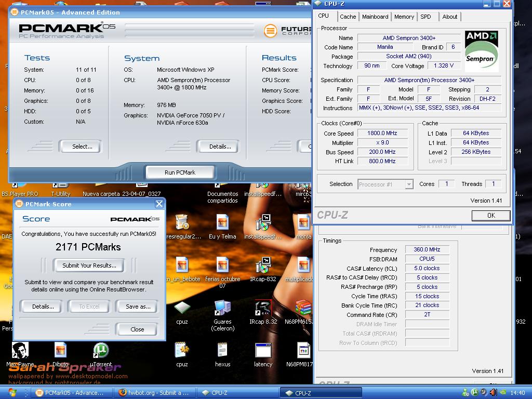Open the cpuz chip icon beside Guares

[x=182, y=308]
